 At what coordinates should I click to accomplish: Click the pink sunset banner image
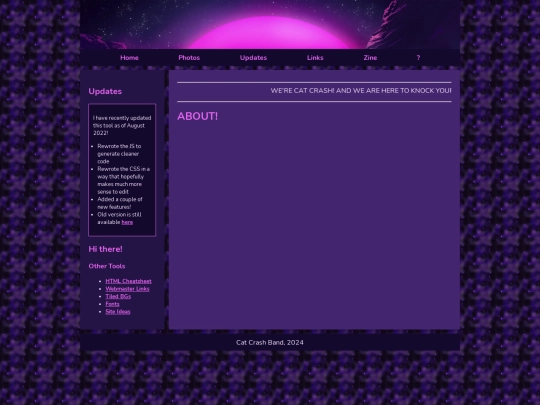tap(270, 24)
